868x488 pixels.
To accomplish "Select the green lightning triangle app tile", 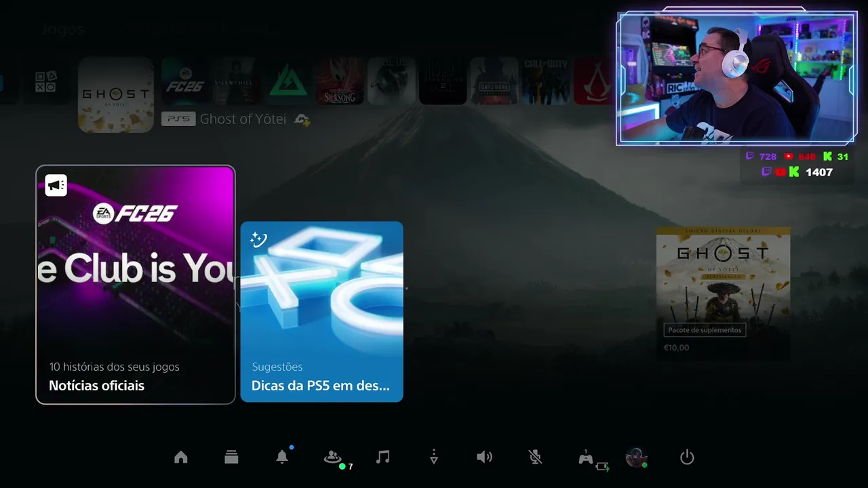I will (x=288, y=81).
